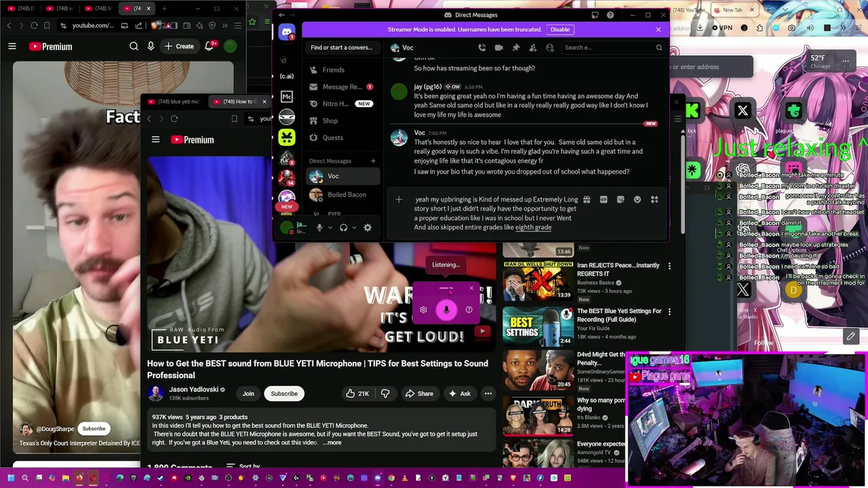Open Message Requests in Discord sidebar

coord(342,87)
